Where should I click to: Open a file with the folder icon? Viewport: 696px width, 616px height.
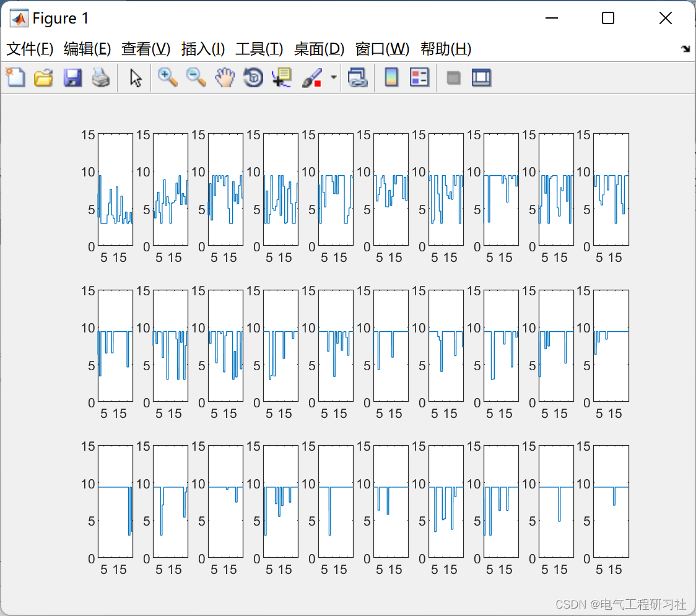pyautogui.click(x=43, y=78)
